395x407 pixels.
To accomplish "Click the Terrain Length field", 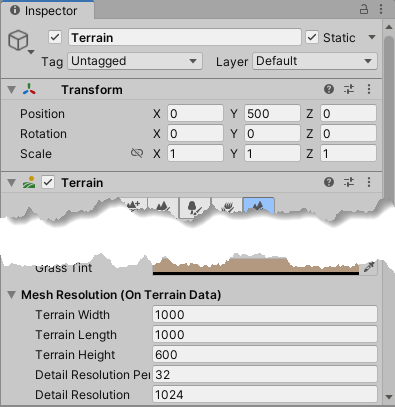I will pyautogui.click(x=265, y=334).
